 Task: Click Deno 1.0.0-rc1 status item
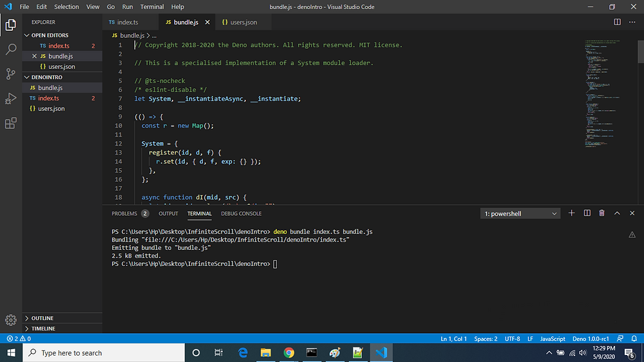click(591, 339)
